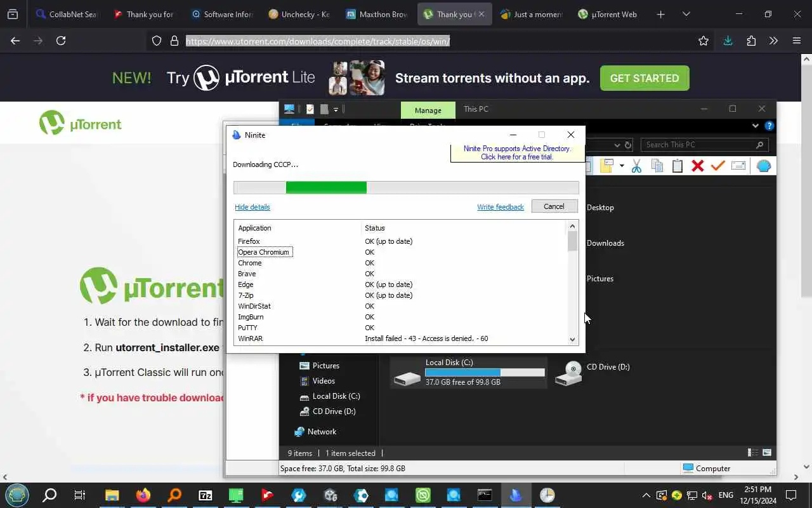Click the Just a moment tab

coord(531,14)
